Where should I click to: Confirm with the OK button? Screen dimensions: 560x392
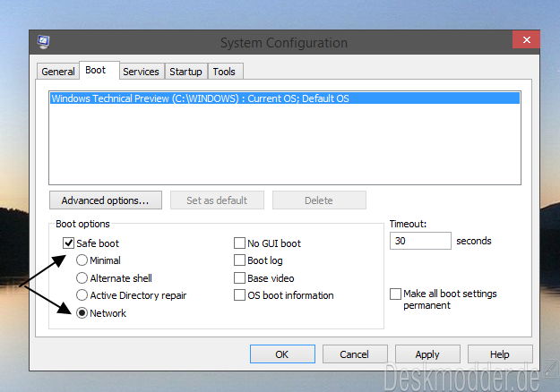tap(282, 354)
